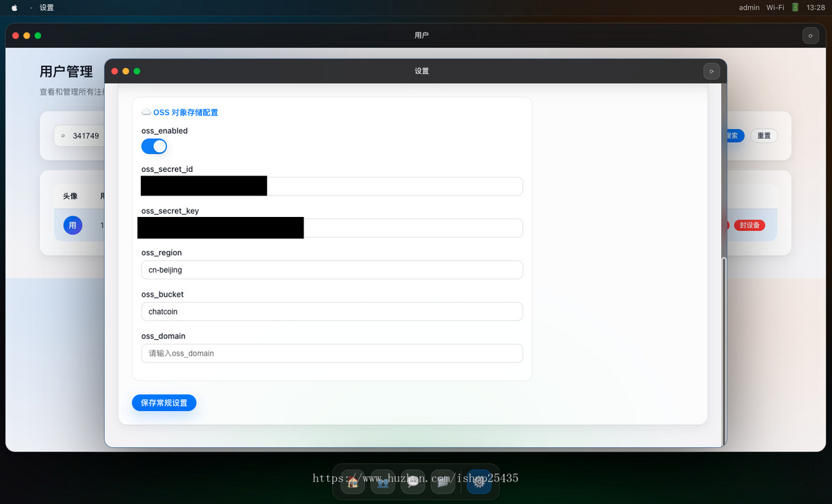
Task: Click the OSS 对象存储配置 heading
Action: [x=180, y=112]
